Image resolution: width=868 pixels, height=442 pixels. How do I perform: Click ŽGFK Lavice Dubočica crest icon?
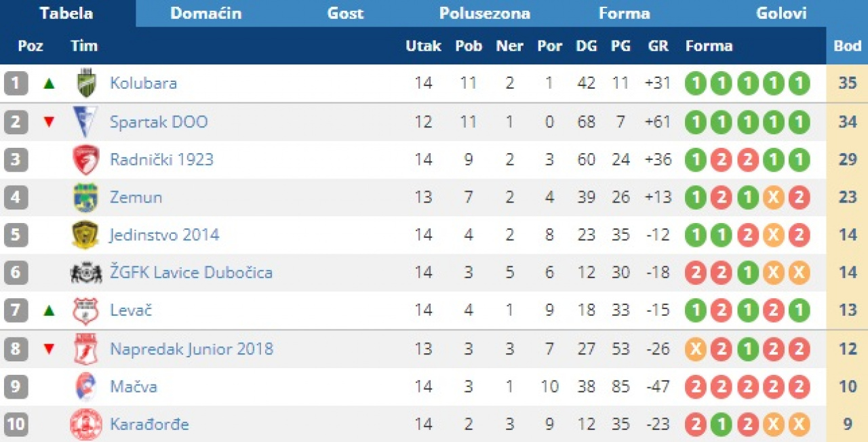pos(85,273)
